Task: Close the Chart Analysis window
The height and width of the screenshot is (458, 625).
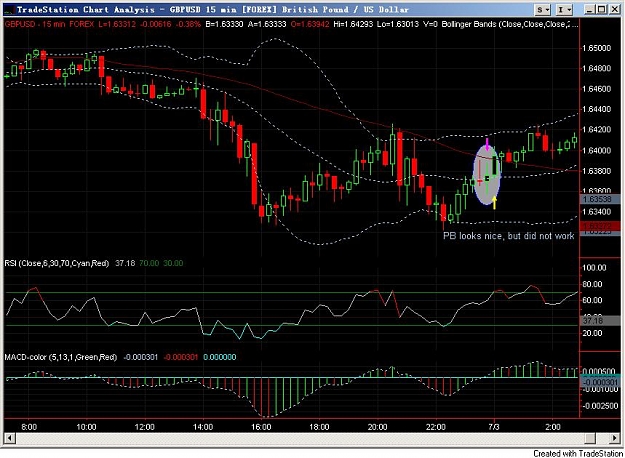Action: [614, 9]
